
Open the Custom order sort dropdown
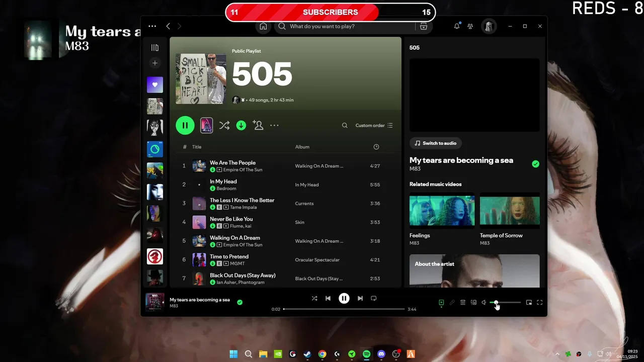[374, 126]
